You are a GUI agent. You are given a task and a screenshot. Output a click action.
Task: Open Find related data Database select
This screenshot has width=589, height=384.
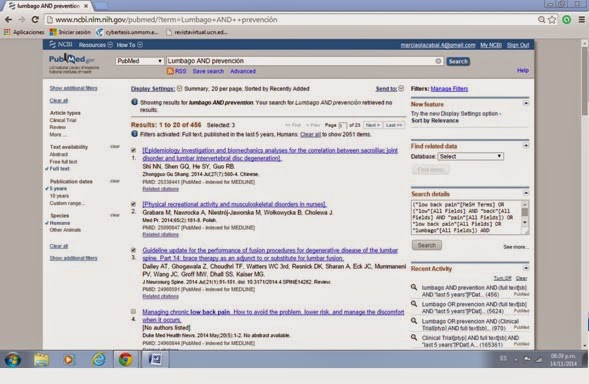pyautogui.click(x=471, y=156)
